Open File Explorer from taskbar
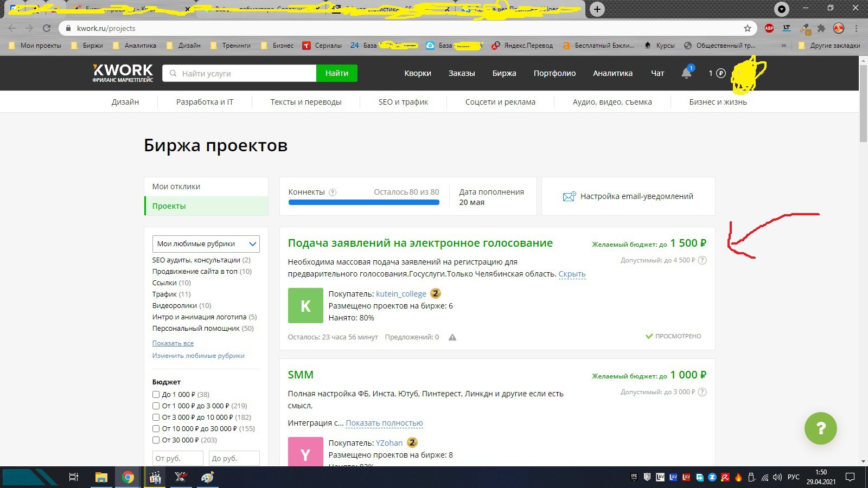The image size is (868, 488). [101, 477]
